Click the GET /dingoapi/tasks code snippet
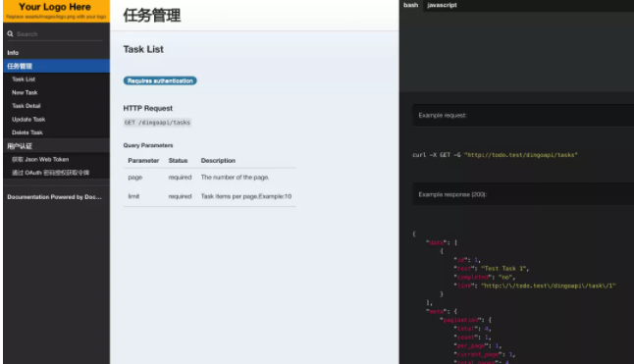 coord(157,123)
